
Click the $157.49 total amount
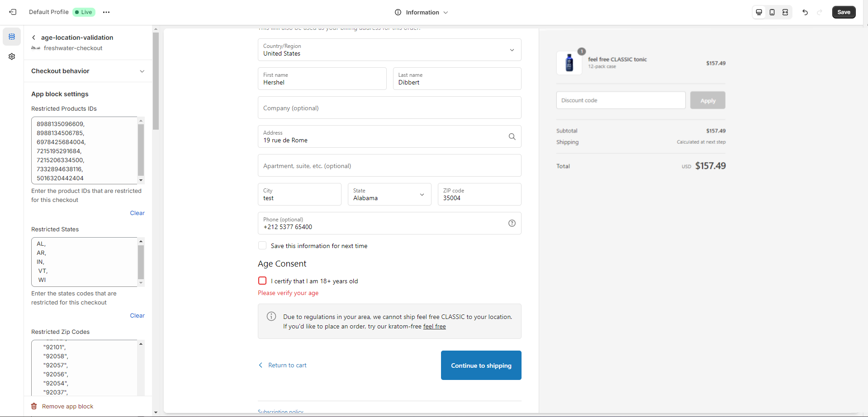[710, 166]
